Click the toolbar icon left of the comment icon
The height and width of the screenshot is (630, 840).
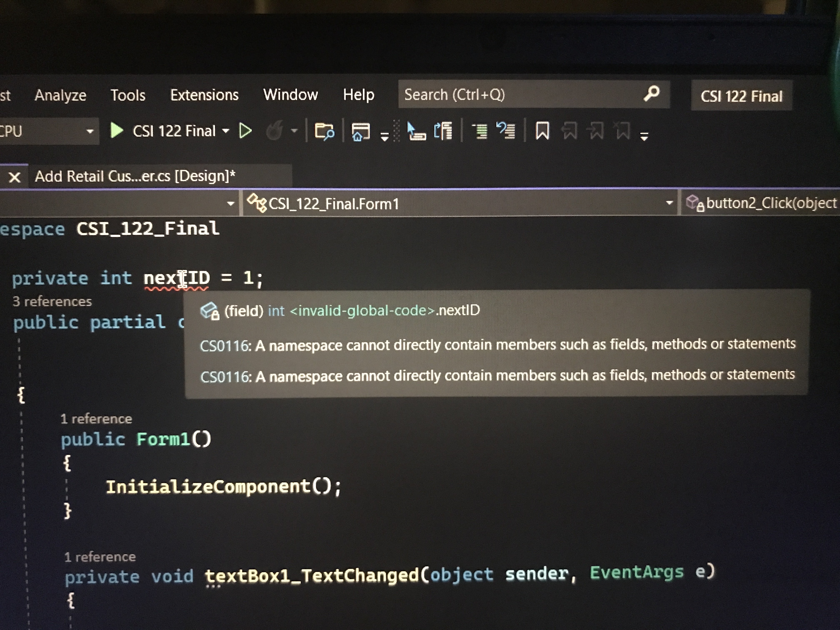coord(443,131)
